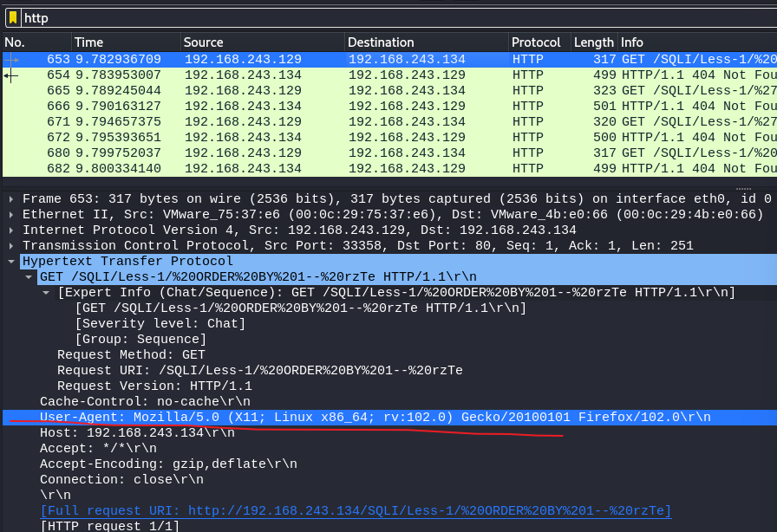Select packet 680 in the packet list

260,152
